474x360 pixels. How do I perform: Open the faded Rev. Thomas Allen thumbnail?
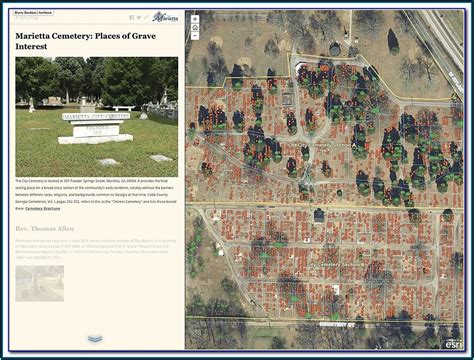40,283
